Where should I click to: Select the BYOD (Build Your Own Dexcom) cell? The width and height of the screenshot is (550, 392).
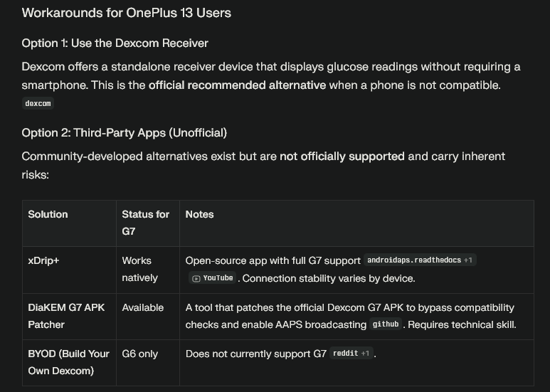[x=68, y=362]
